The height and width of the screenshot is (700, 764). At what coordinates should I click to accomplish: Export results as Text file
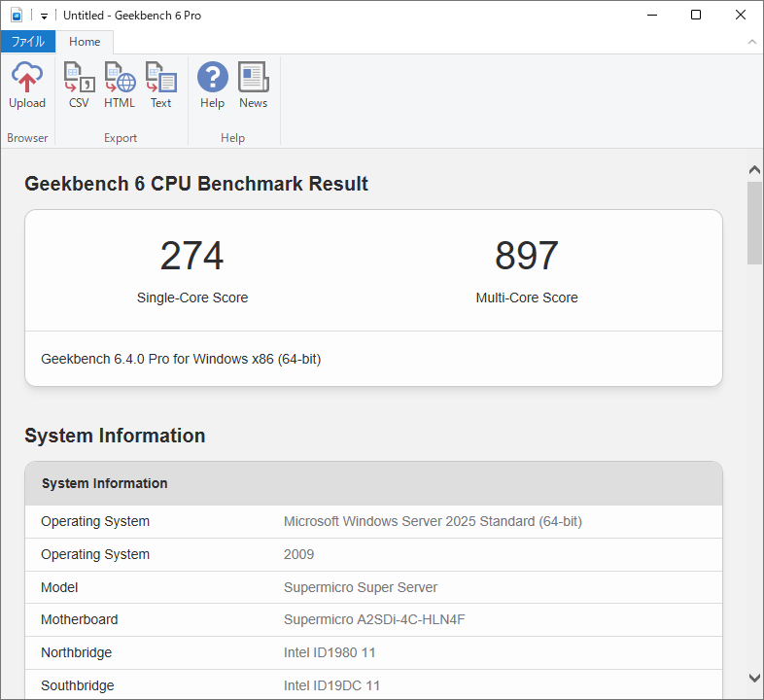coord(160,86)
